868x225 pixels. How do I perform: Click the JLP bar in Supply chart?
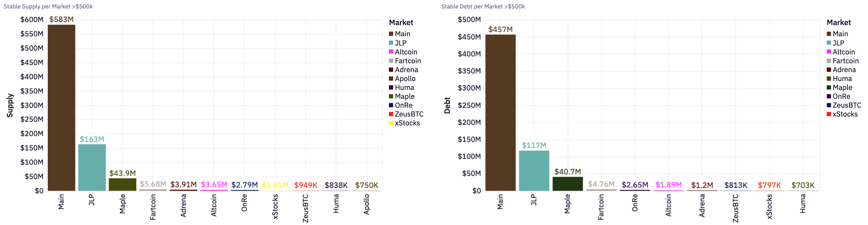point(92,167)
